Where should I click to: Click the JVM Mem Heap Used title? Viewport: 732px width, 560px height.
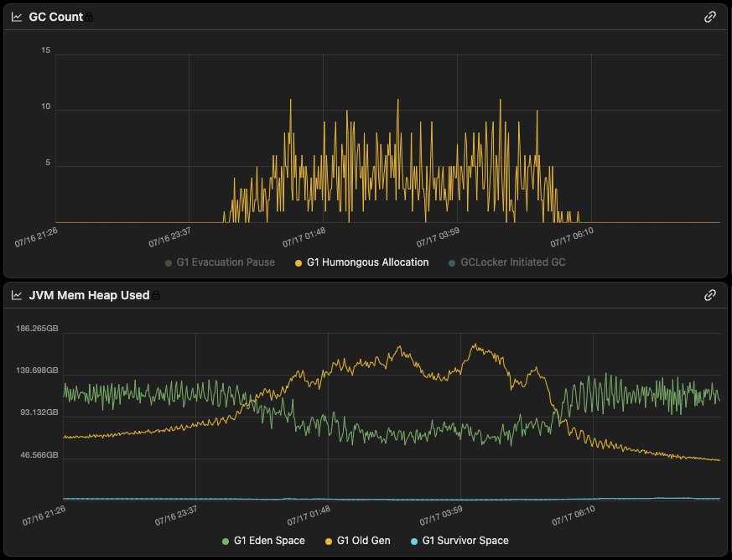coord(89,295)
